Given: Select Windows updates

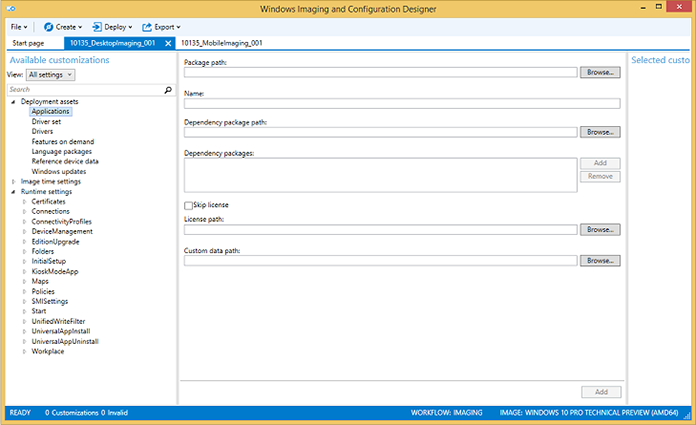Looking at the screenshot, I should [x=59, y=171].
